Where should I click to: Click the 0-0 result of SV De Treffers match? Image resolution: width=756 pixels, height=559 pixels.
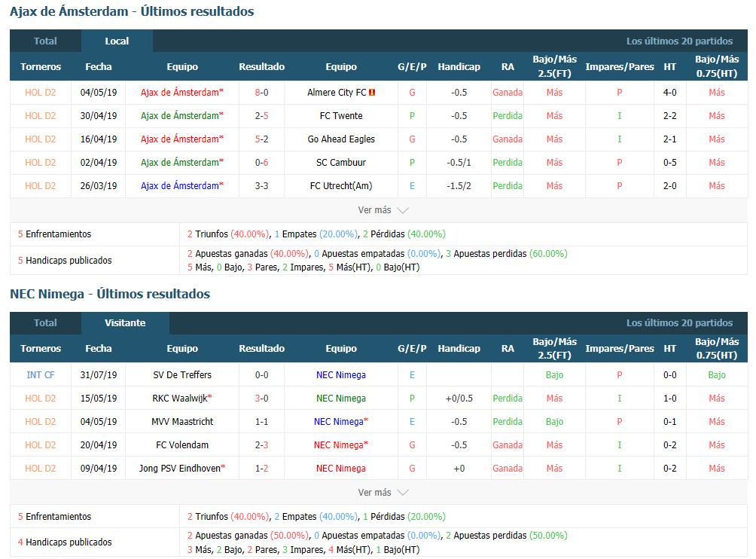click(262, 374)
